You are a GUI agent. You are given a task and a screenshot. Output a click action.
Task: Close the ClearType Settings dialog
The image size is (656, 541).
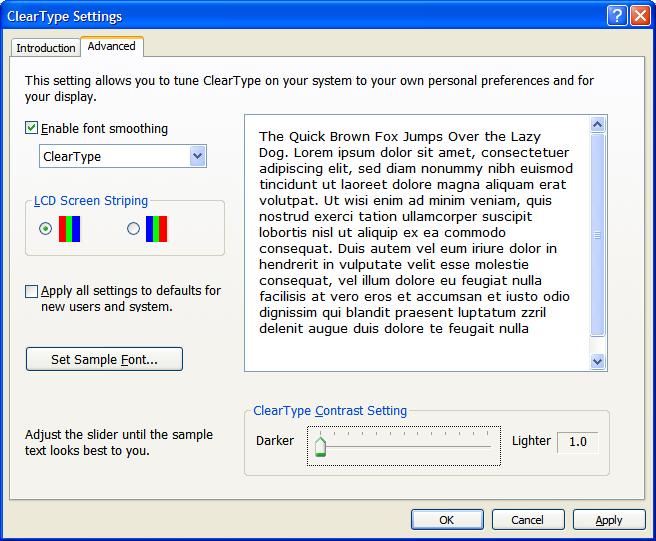click(640, 16)
